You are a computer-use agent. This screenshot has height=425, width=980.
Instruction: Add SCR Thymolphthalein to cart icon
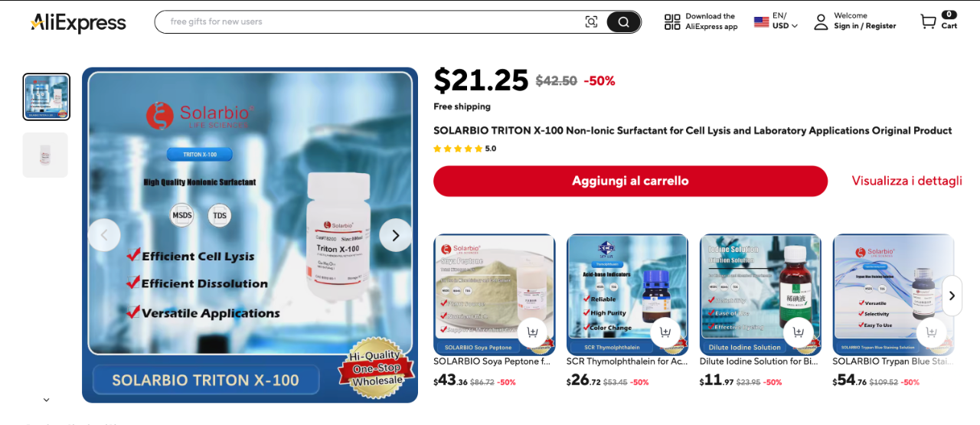[x=665, y=332]
